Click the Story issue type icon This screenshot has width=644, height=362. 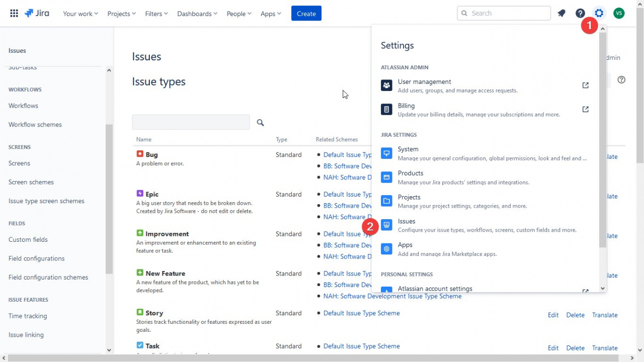click(x=140, y=312)
